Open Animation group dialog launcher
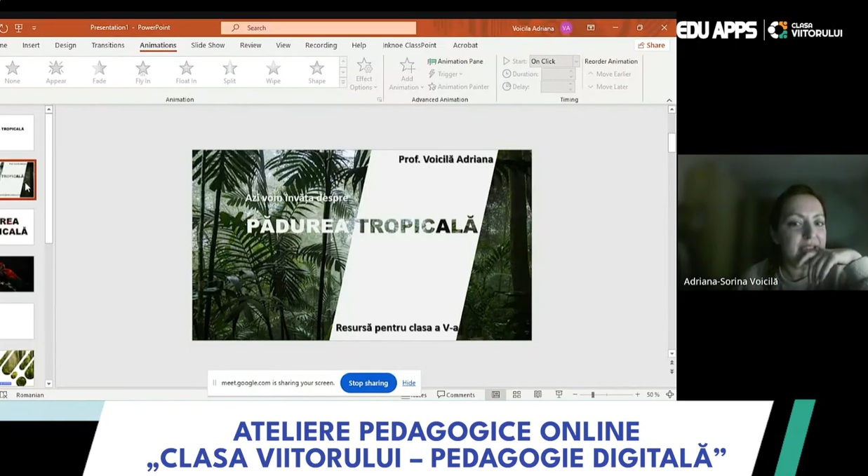868x476 pixels. (x=380, y=100)
